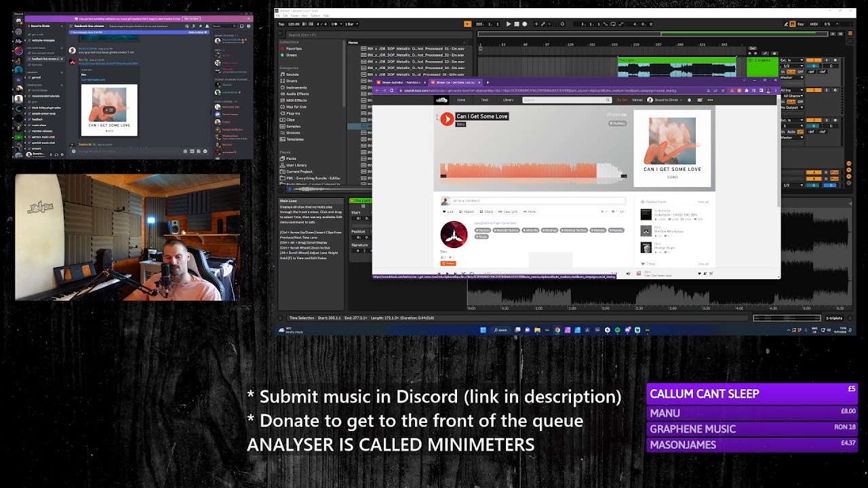Toggle Discord member list icon
Screen dimensions: 868x488
click(x=207, y=26)
